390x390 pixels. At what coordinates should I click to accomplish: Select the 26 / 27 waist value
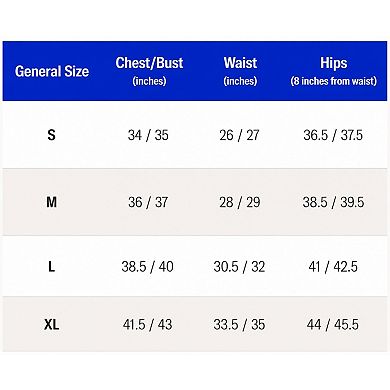tap(239, 135)
